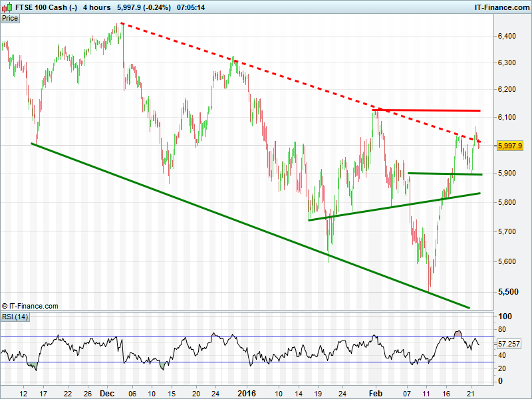The height and width of the screenshot is (399, 532).
Task: Click the Feb label on date axis
Action: pyautogui.click(x=376, y=393)
